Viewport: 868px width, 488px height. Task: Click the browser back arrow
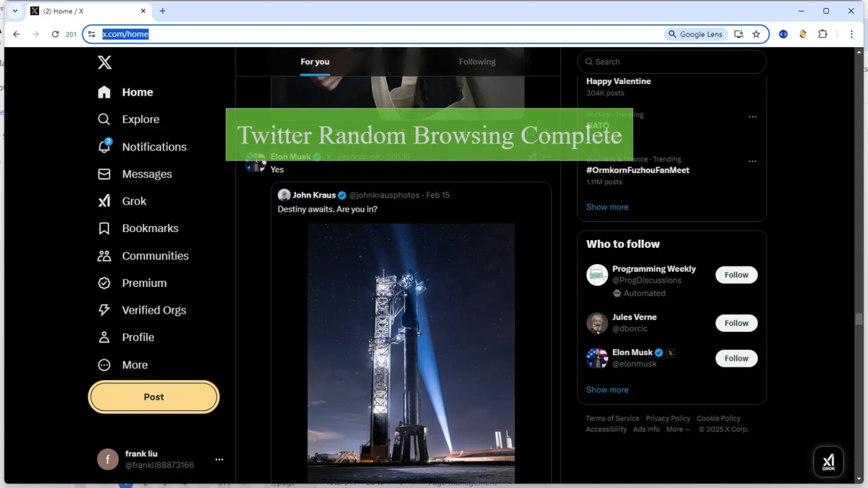point(16,34)
